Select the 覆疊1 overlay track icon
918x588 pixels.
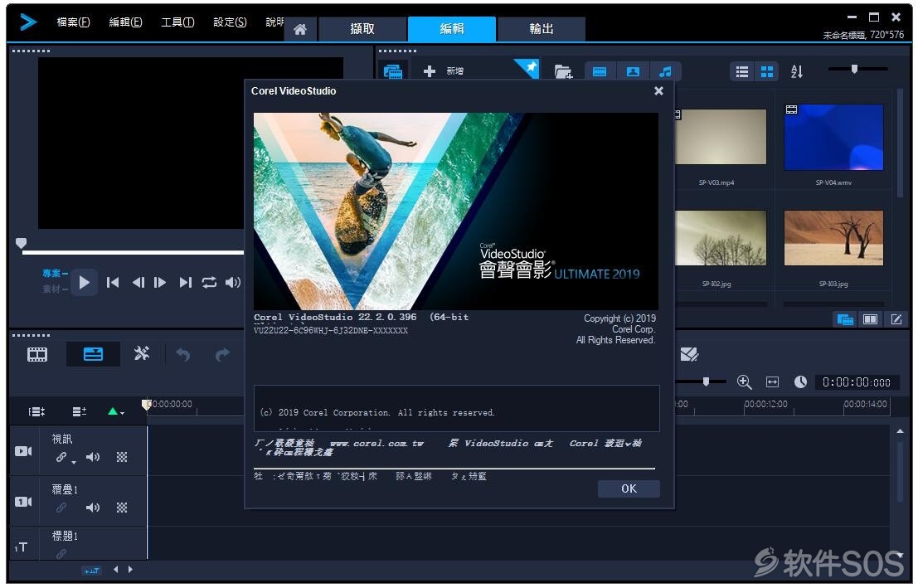point(23,502)
